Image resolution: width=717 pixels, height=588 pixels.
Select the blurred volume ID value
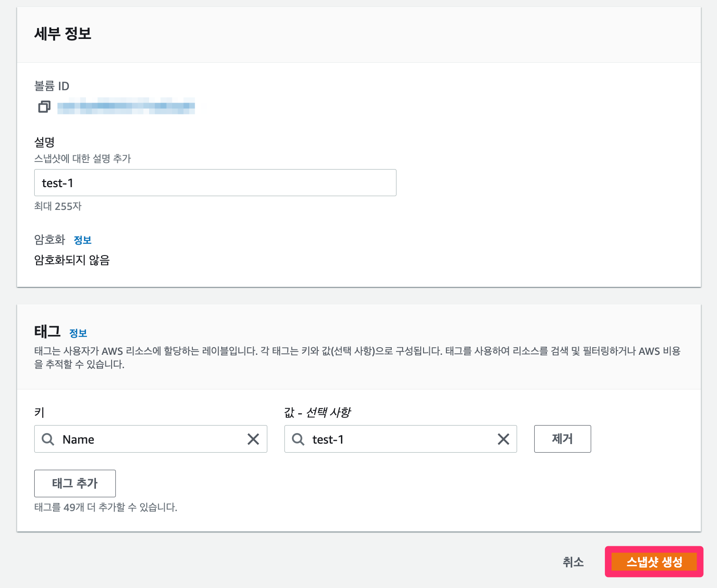pos(126,107)
